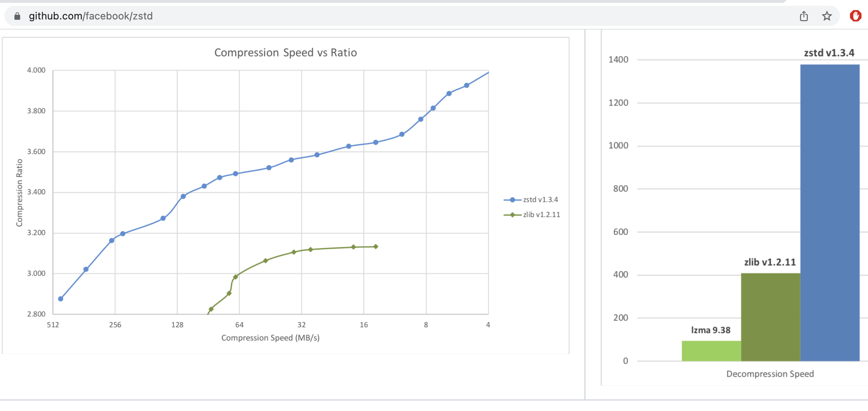
Task: Focus the github.com/facebook/zstd address field
Action: coord(91,16)
